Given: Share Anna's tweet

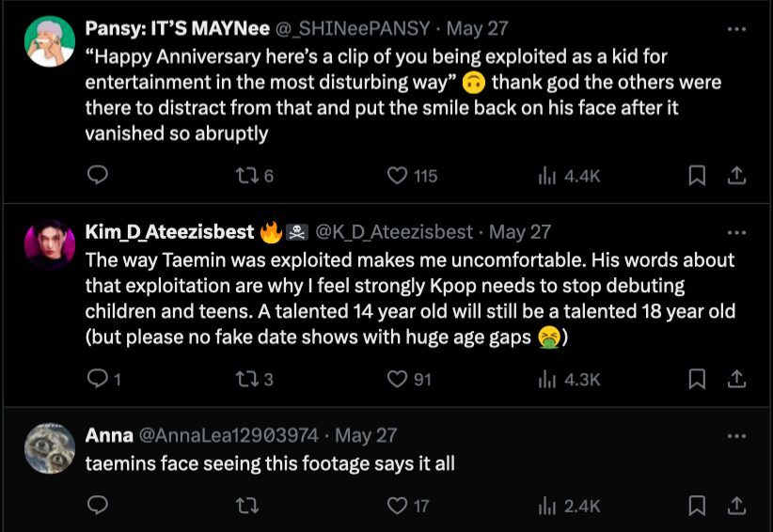Looking at the screenshot, I should pyautogui.click(x=737, y=506).
